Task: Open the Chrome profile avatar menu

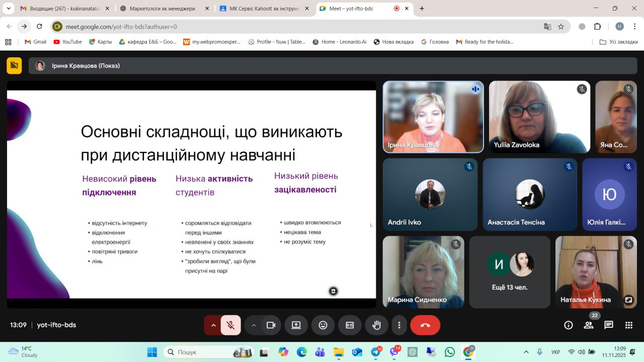Action: click(x=619, y=27)
